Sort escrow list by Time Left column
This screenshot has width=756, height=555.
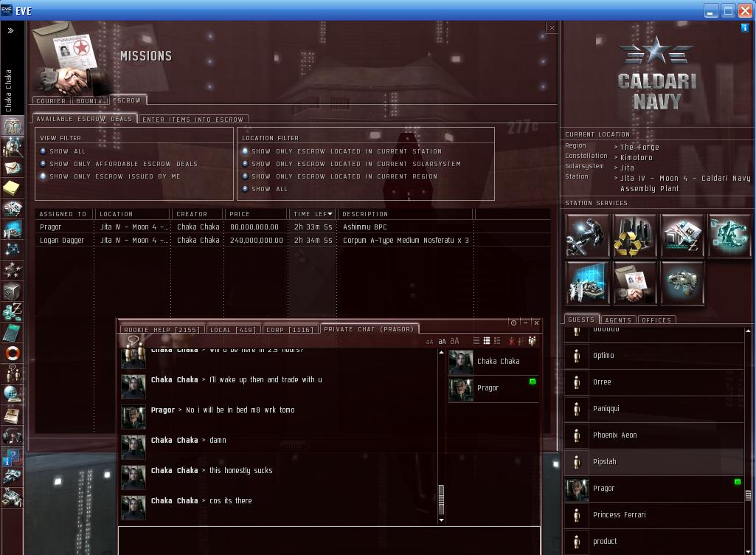click(313, 214)
